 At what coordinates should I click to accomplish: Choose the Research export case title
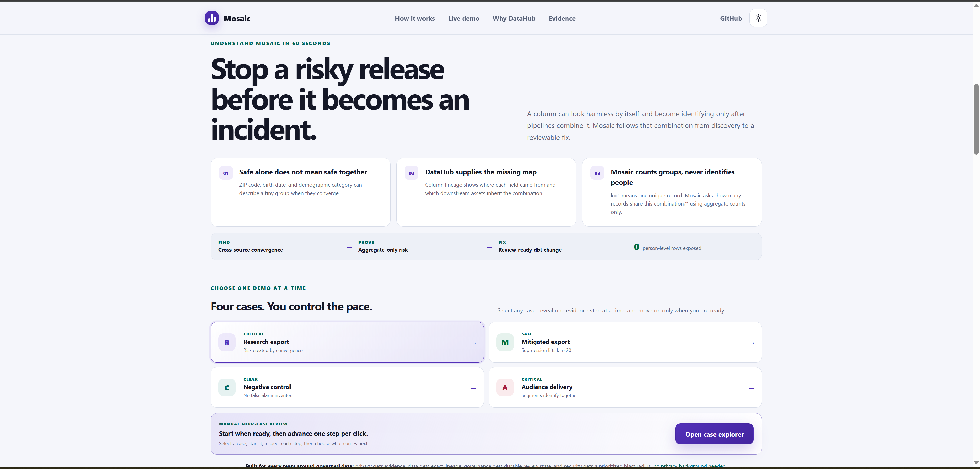tap(266, 342)
